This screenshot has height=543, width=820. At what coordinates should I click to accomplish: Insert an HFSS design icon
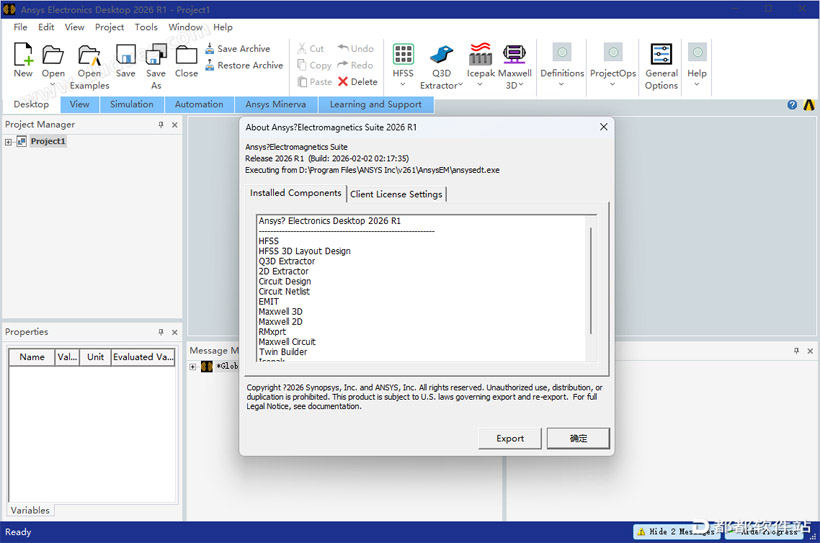pos(403,54)
